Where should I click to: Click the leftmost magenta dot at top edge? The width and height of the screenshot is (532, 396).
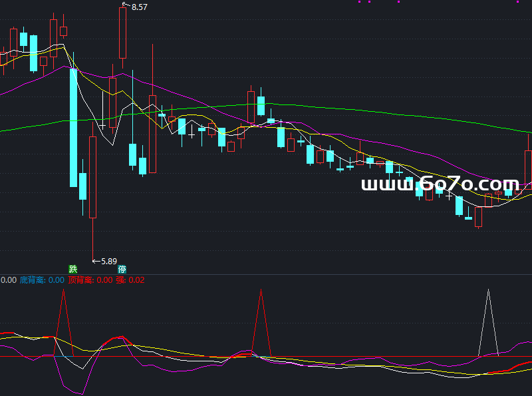tap(360, 1)
